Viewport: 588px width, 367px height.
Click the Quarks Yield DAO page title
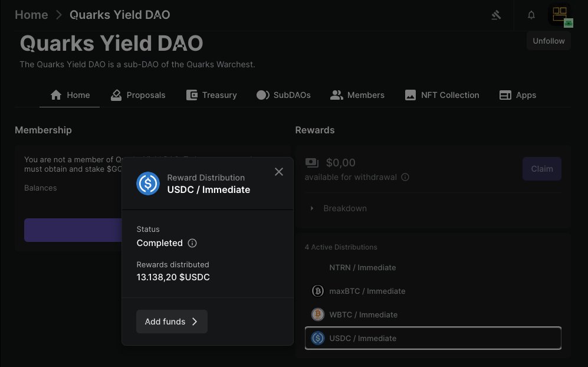(111, 43)
